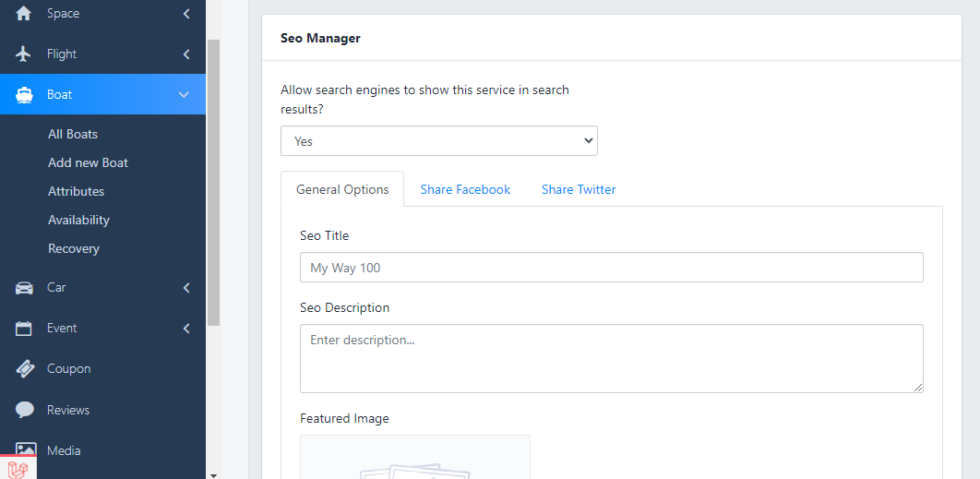Screen dimensions: 980x479
Task: Switch to the Share Facebook tab
Action: click(x=465, y=189)
